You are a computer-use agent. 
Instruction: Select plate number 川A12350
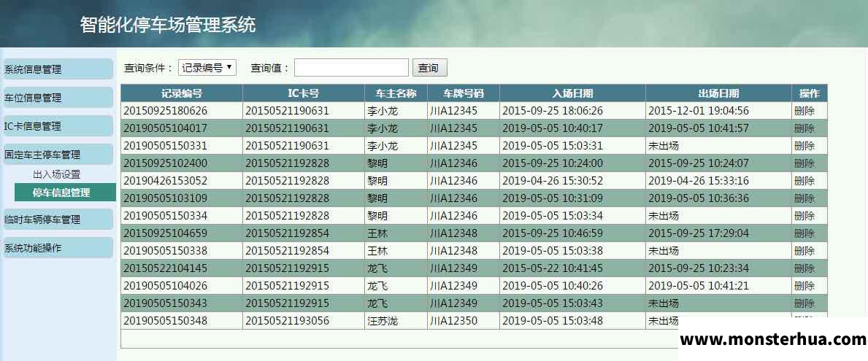[453, 321]
